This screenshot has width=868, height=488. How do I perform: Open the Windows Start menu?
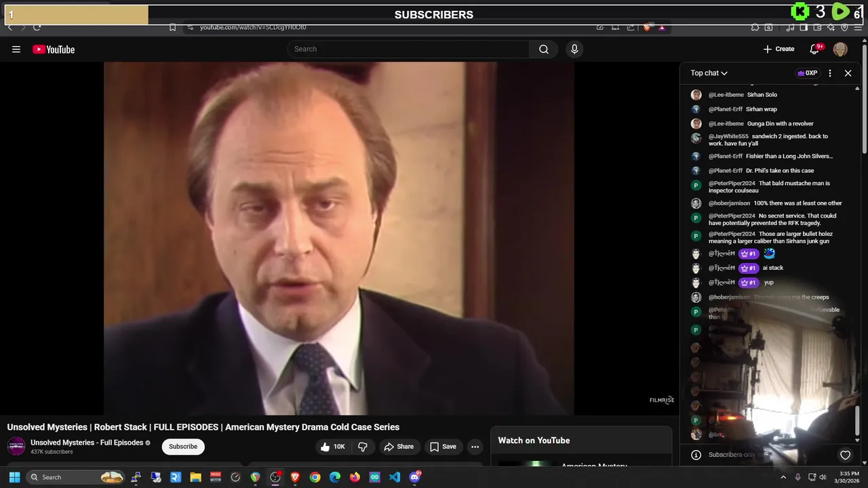14,477
